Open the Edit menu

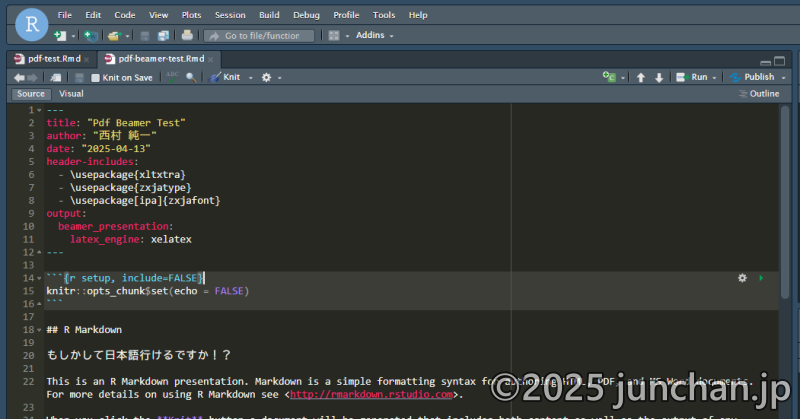tap(93, 15)
